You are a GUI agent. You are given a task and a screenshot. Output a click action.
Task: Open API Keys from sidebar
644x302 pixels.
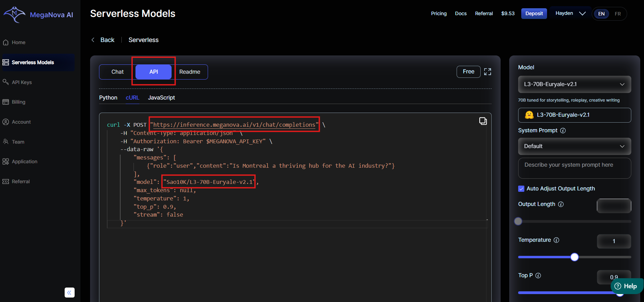(x=22, y=82)
